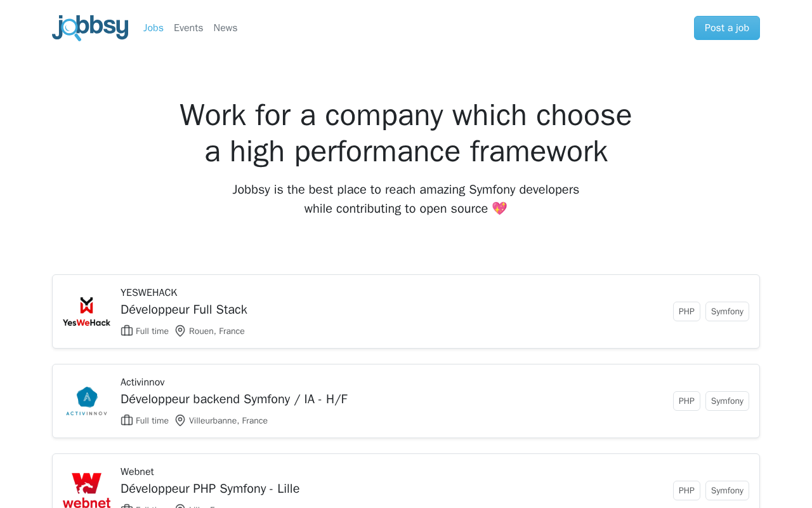812x508 pixels.
Task: Click PHP tag on YESWEHACK listing
Action: pyautogui.click(x=686, y=312)
